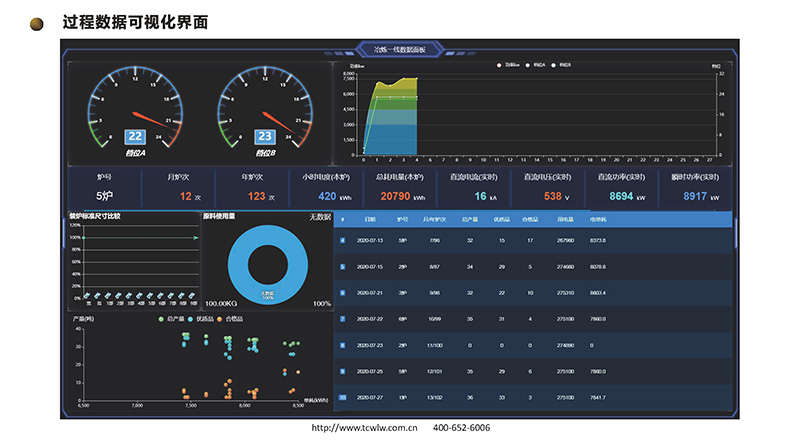Click the green 100% line in 装炉标准尺寸比较
Viewport: 800px width, 448px height.
tap(140, 238)
